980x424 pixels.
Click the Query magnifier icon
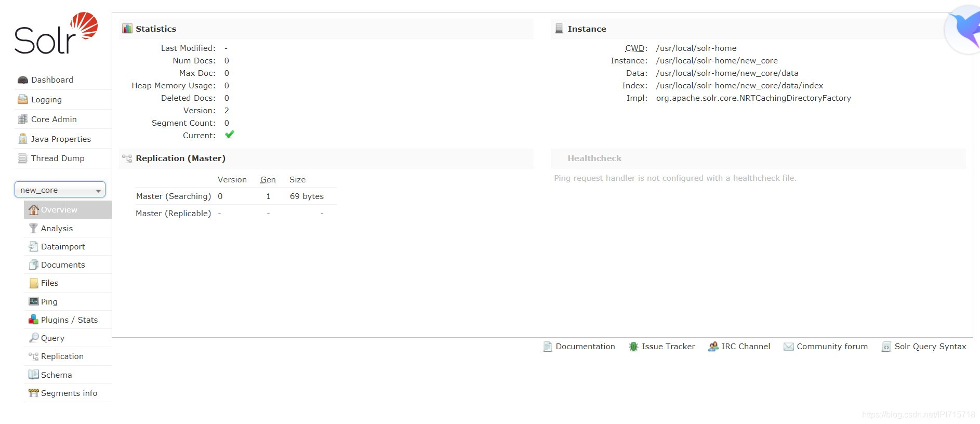(34, 338)
